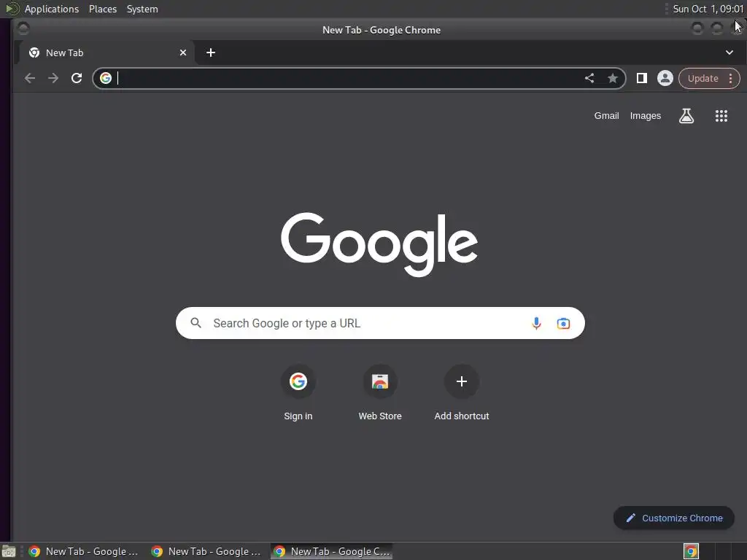Image resolution: width=747 pixels, height=560 pixels.
Task: Open Chrome's three-dot menu
Action: point(731,78)
